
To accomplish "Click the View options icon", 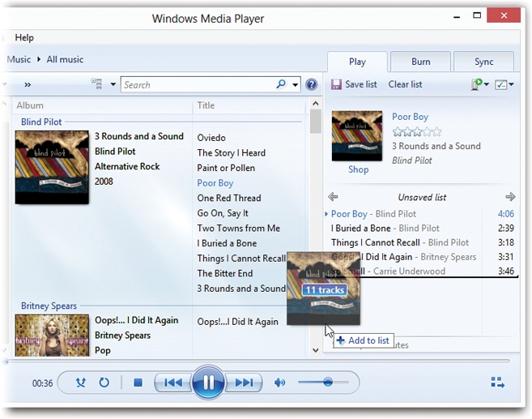I will pyautogui.click(x=96, y=83).
